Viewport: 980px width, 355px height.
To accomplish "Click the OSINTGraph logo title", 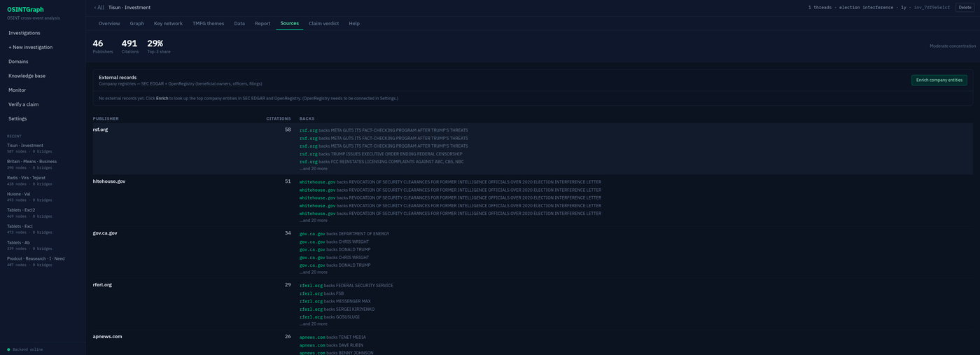I will click(25, 9).
